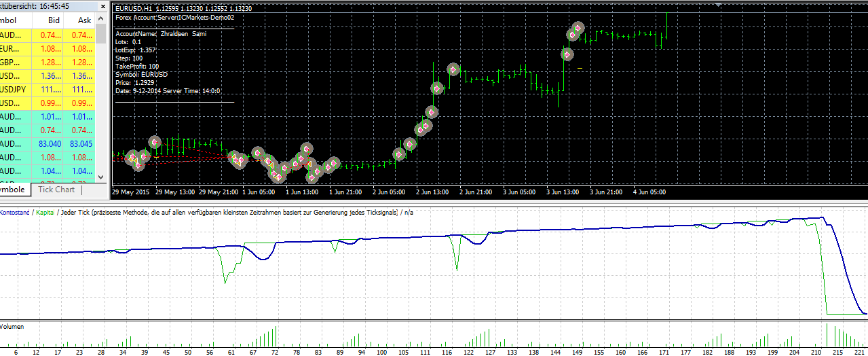Click the Volumen label in the lower graph
Image resolution: width=868 pixels, height=356 pixels.
[x=12, y=327]
